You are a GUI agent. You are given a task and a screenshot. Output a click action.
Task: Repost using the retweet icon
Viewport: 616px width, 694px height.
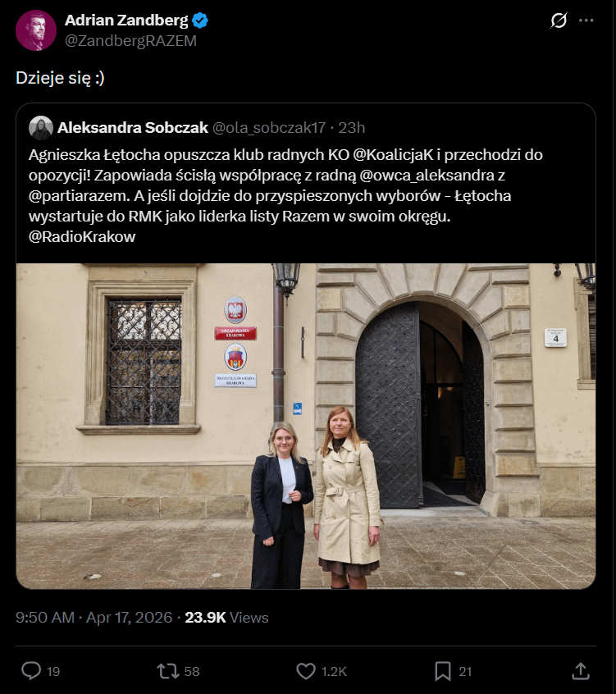point(167,671)
